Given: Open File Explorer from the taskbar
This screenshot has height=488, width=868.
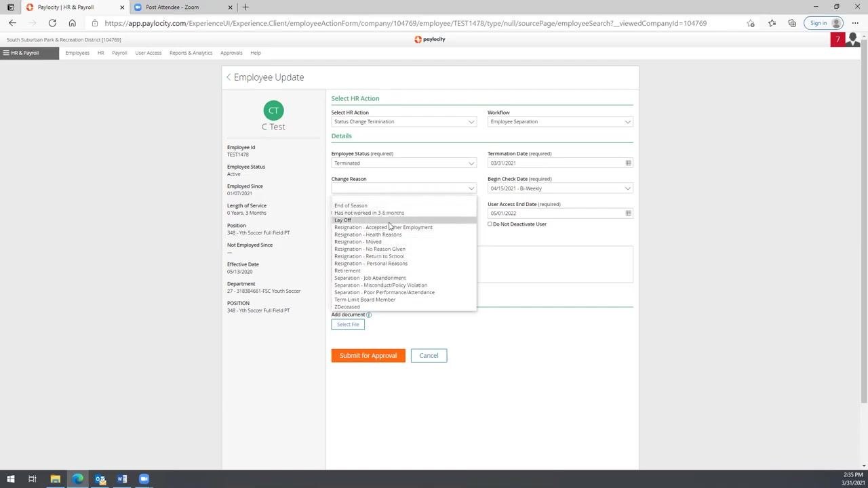Looking at the screenshot, I should point(56,479).
